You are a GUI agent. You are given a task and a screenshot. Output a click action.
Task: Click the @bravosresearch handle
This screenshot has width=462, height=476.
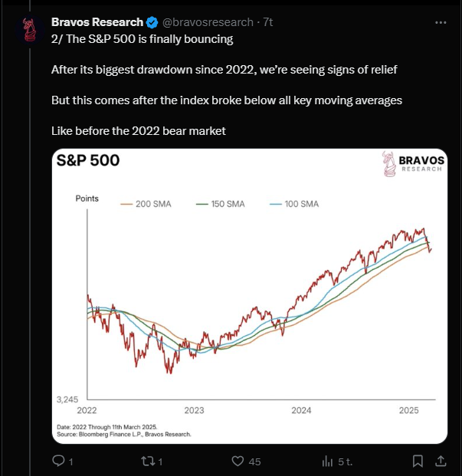point(208,22)
